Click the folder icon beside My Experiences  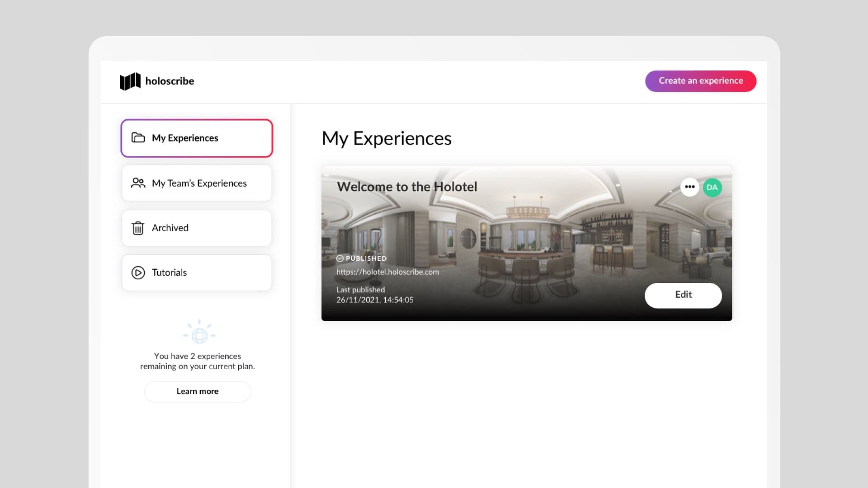(138, 138)
